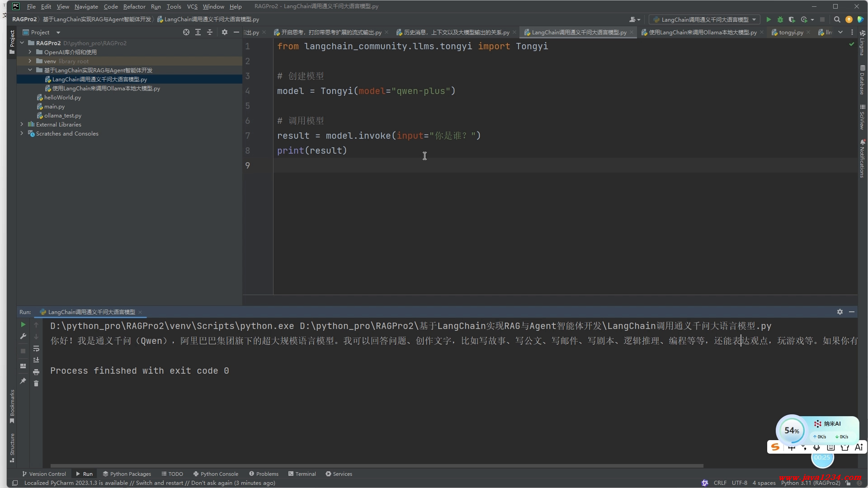
Task: Open Search Everywhere magnifier icon
Action: point(837,19)
